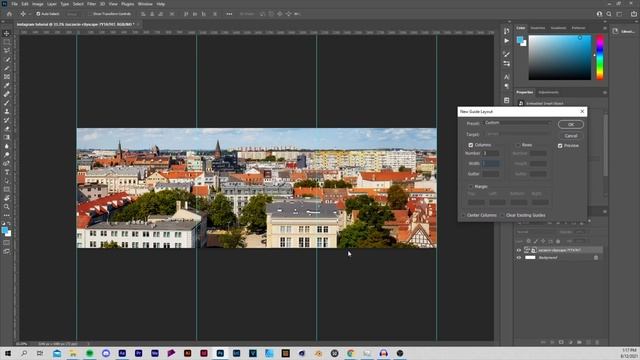
Task: Enable the Margin checkbox in the dialog
Action: pyautogui.click(x=471, y=187)
